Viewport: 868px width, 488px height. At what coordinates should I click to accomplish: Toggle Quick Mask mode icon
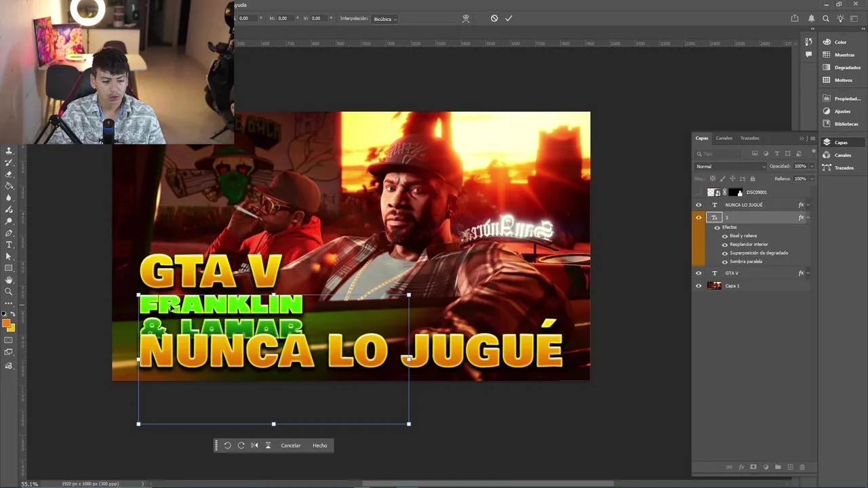[x=9, y=340]
